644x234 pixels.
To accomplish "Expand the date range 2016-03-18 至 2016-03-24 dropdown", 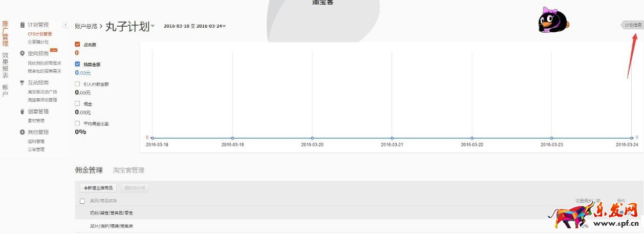I will 224,27.
